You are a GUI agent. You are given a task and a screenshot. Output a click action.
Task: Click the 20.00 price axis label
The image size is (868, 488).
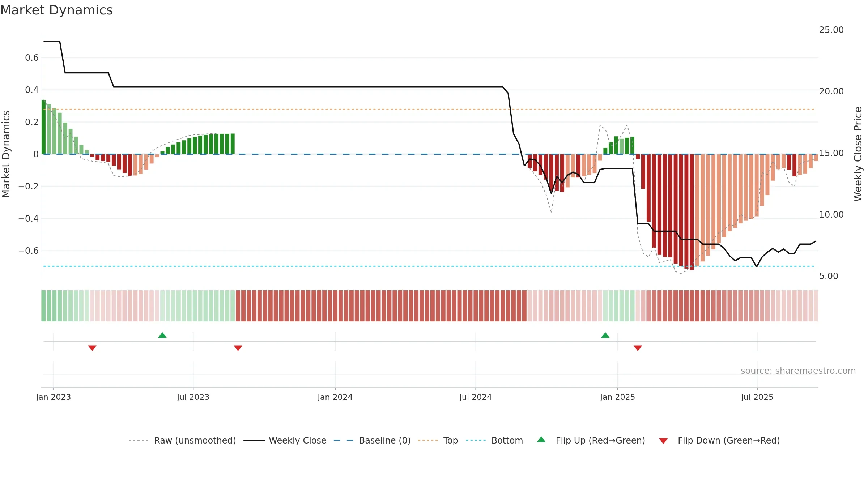[x=831, y=91]
